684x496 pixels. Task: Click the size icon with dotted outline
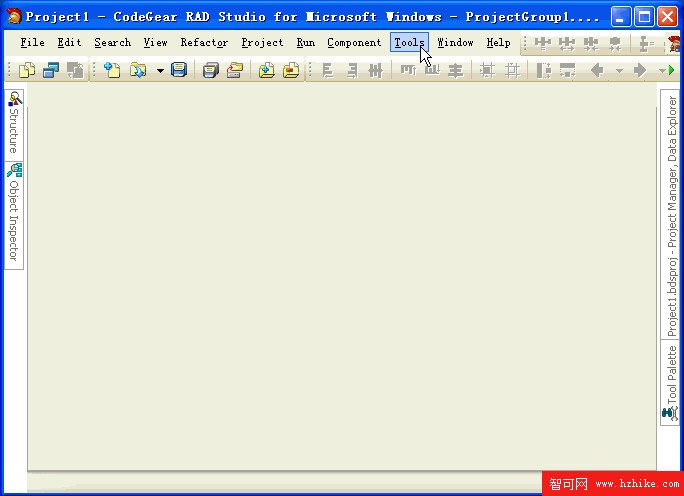pos(568,70)
